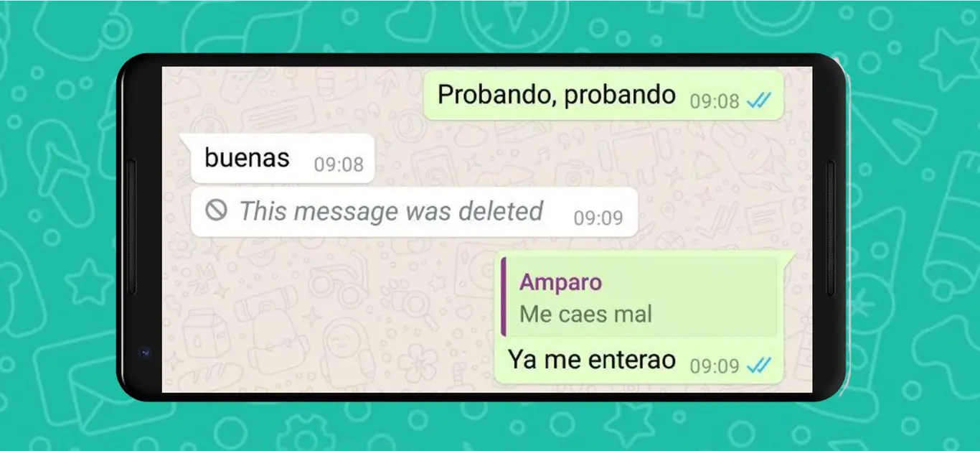Select the "This message was deleted" bubble

[x=415, y=212]
